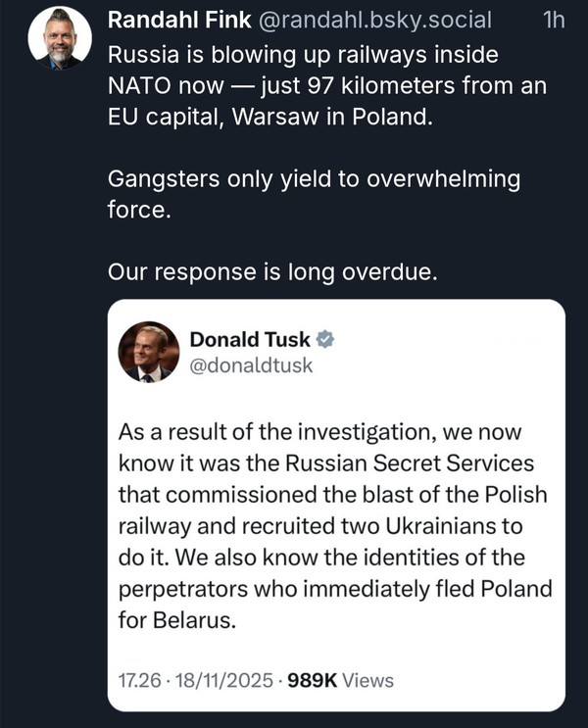The image size is (588, 728).
Task: Open Randahl Fink's profile avatar
Action: click(x=60, y=38)
